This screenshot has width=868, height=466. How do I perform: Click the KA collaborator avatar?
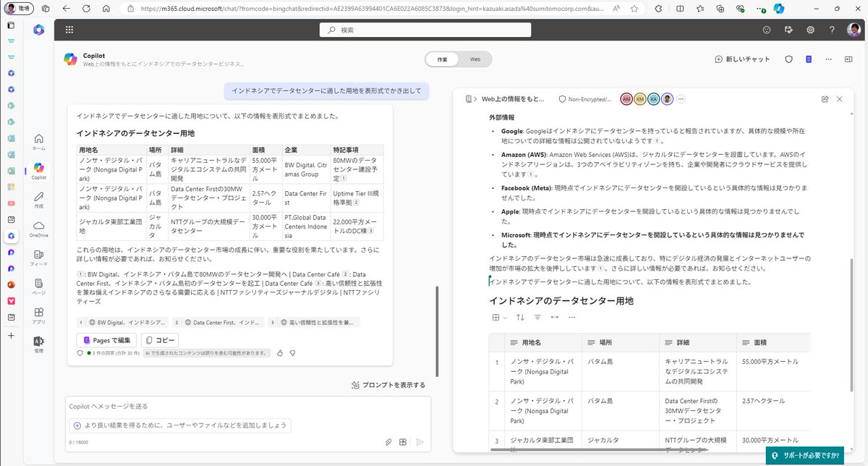coord(654,98)
